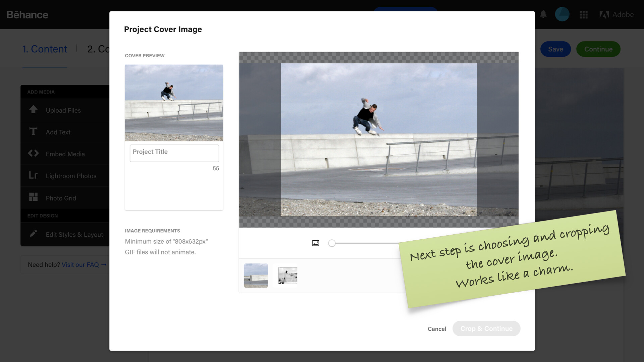Cancel the cover image dialog
This screenshot has width=644, height=362.
click(x=437, y=329)
